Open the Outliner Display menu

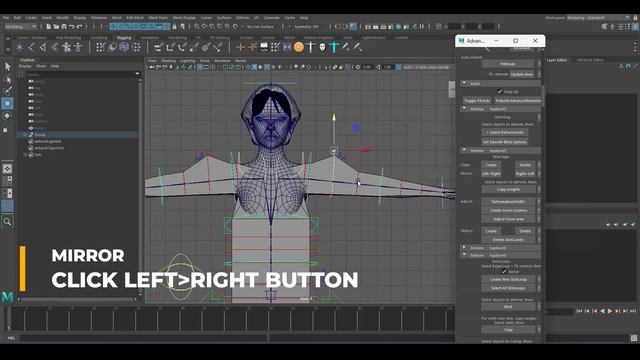tap(25, 66)
